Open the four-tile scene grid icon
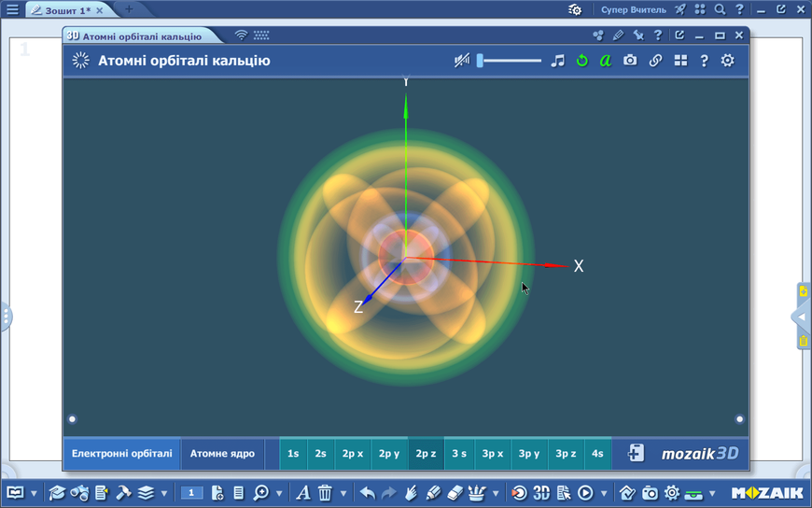 [680, 61]
